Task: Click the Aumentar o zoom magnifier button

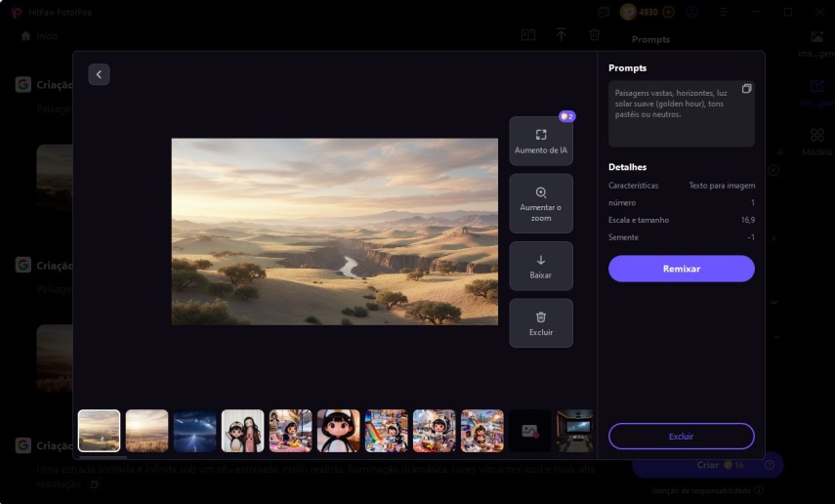Action: pyautogui.click(x=541, y=203)
